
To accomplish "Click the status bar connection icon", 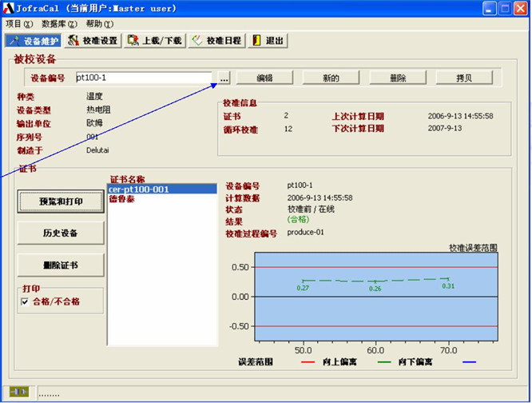I will [x=19, y=393].
